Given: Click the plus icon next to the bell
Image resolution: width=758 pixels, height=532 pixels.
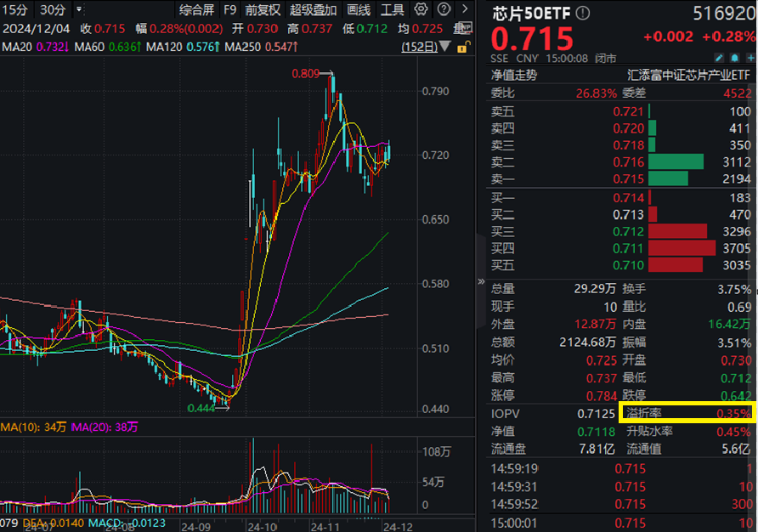Looking at the screenshot, I should [751, 57].
